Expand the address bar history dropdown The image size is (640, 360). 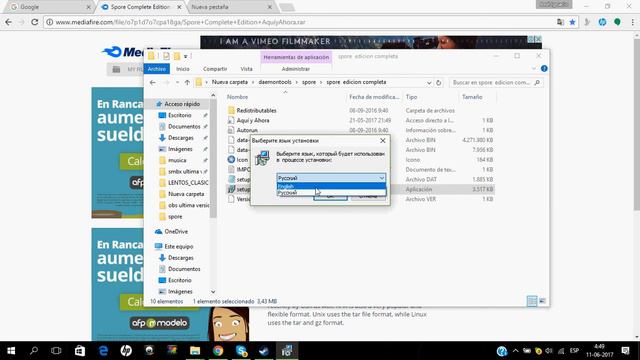coord(429,82)
